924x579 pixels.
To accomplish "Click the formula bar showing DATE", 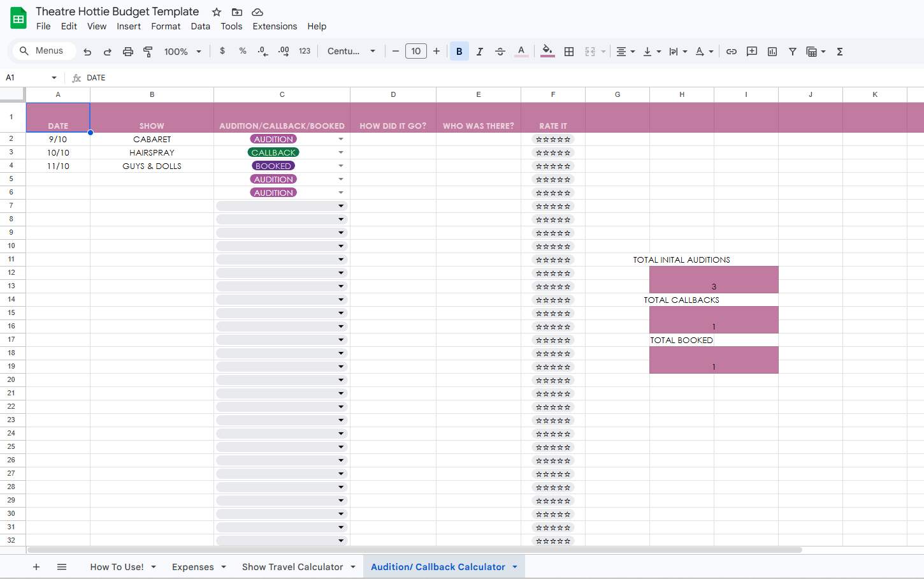I will coord(503,78).
